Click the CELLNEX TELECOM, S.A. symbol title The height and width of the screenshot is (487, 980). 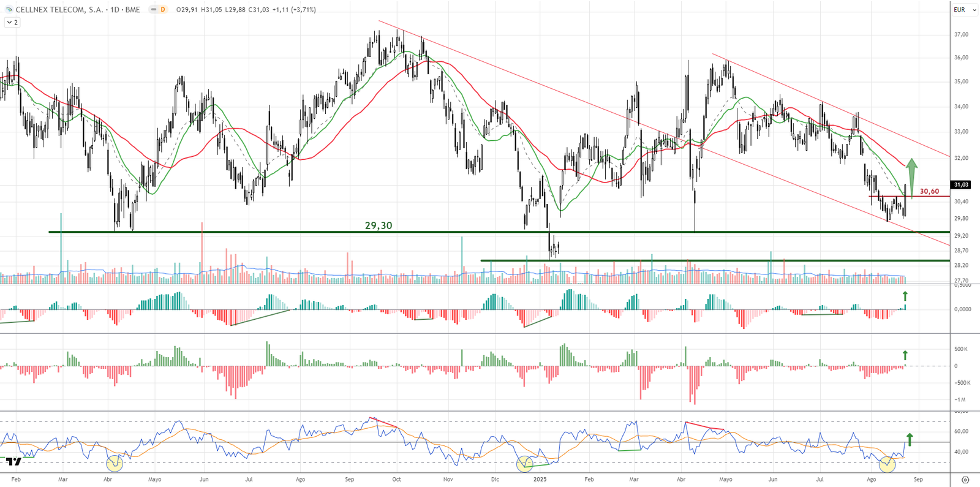pos(59,10)
